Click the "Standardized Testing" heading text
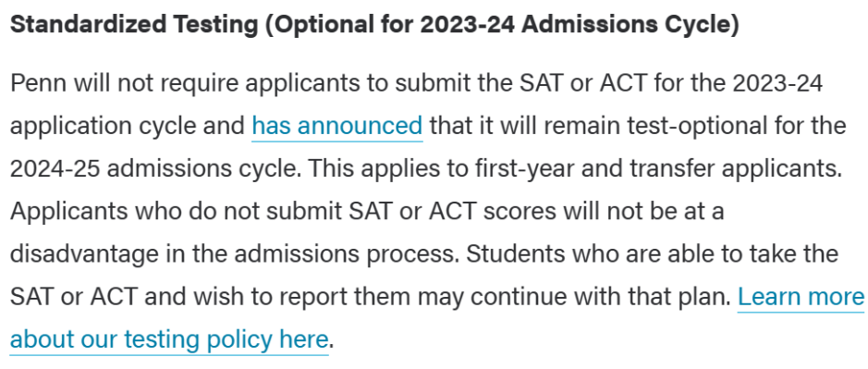Screen dimensions: 868x369 [134, 26]
